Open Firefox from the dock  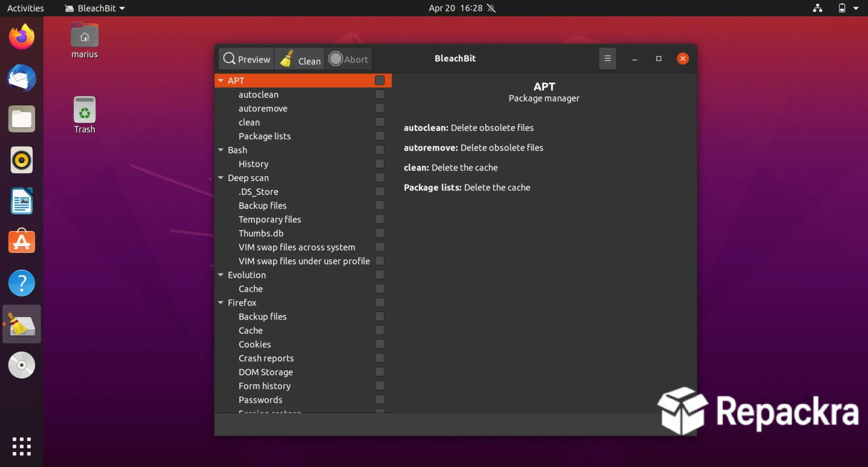[22, 37]
